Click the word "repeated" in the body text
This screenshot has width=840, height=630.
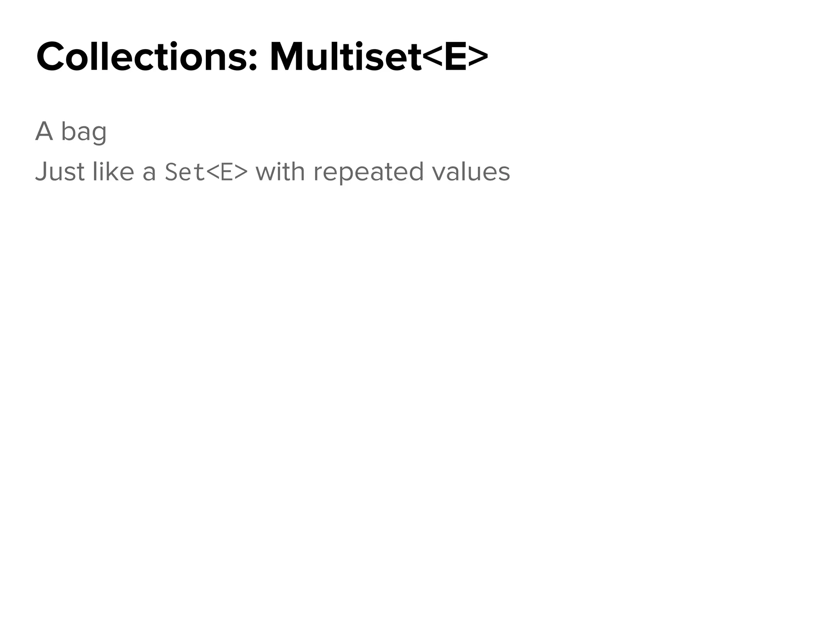(x=368, y=172)
